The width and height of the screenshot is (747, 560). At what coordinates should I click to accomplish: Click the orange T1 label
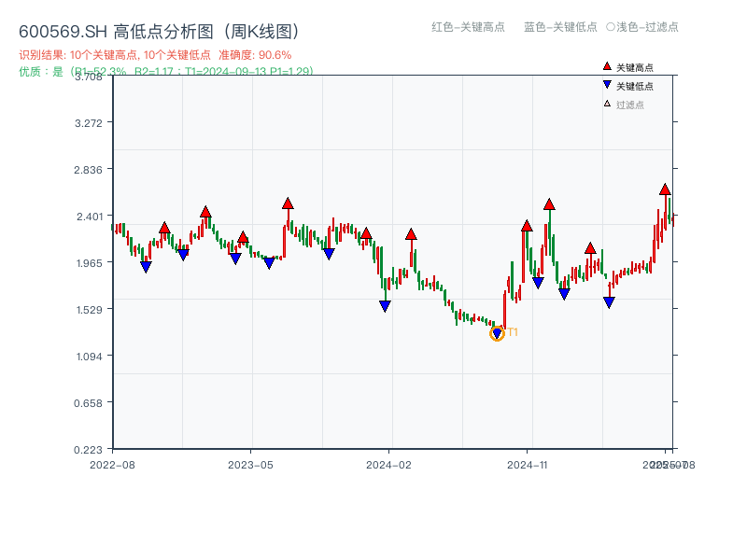click(x=513, y=332)
